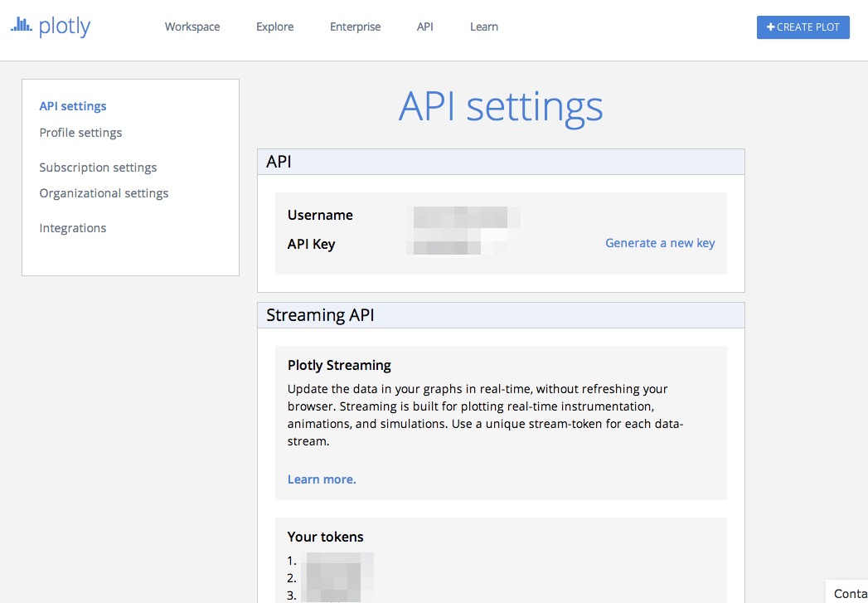Click the API section header

tap(501, 162)
